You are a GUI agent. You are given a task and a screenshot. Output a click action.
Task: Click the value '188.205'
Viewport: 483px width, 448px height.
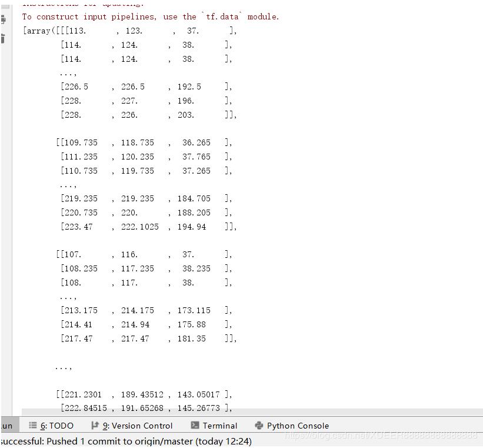(194, 213)
